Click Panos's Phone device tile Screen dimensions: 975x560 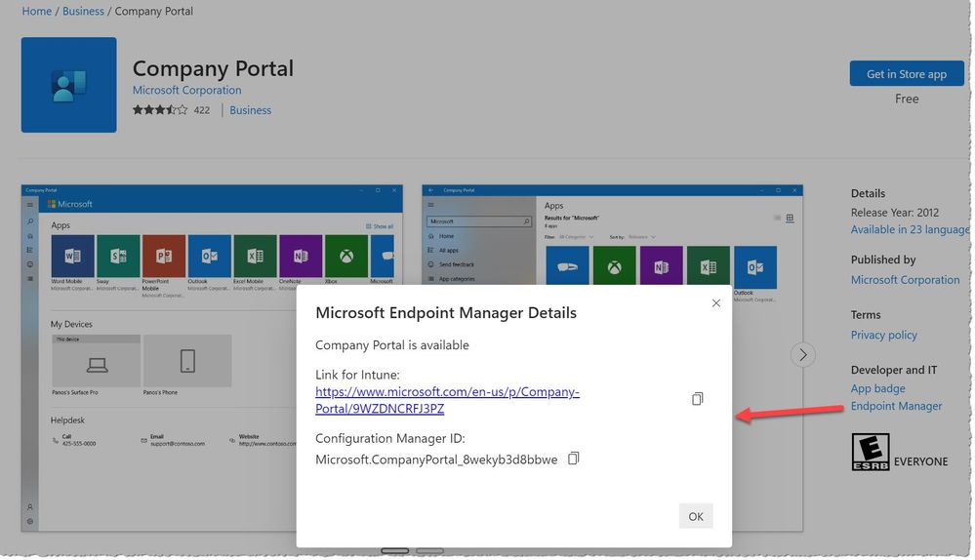[x=187, y=361]
